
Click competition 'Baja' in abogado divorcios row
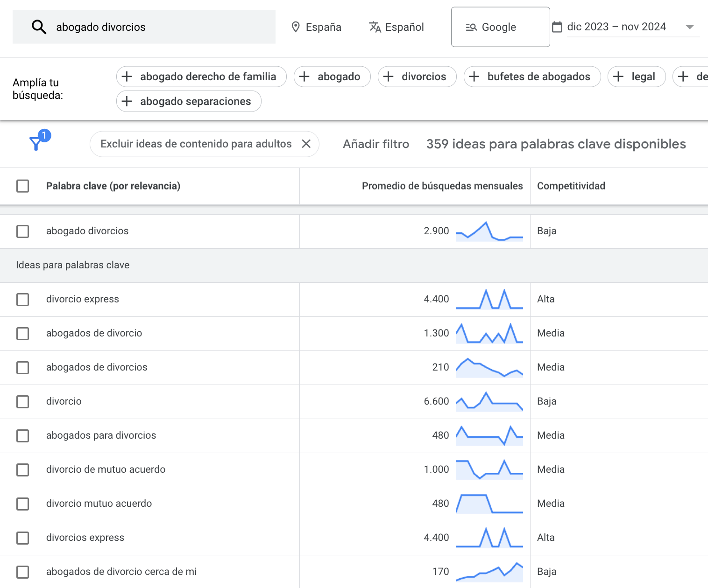tap(547, 231)
